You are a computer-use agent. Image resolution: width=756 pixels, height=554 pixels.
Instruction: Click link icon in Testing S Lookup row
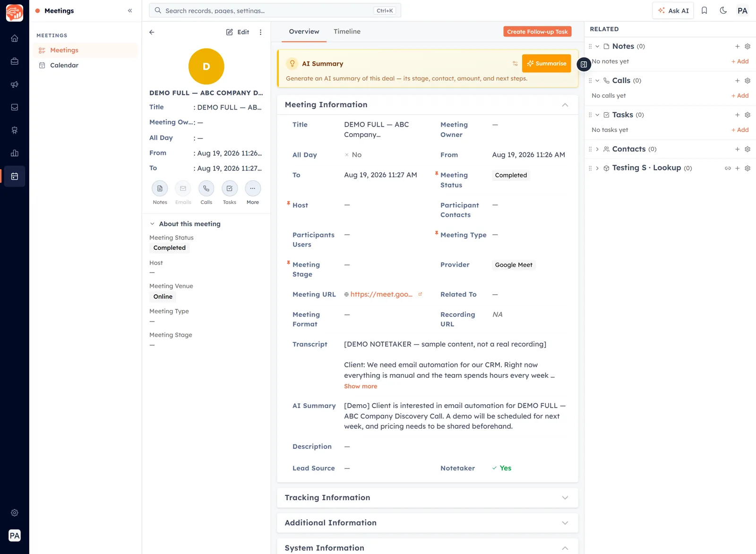728,168
